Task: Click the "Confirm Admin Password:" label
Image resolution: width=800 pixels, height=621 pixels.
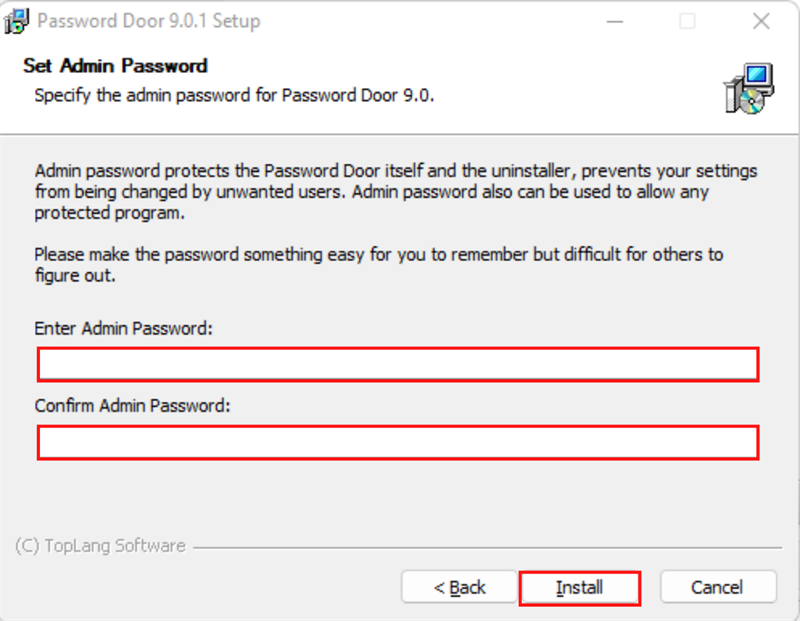Action: (x=132, y=406)
